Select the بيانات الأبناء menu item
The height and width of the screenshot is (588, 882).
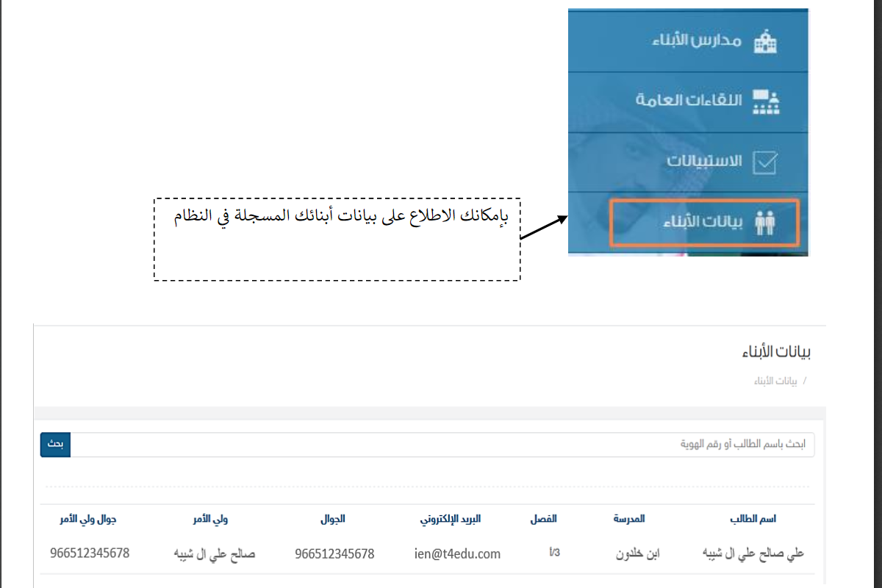(x=703, y=222)
